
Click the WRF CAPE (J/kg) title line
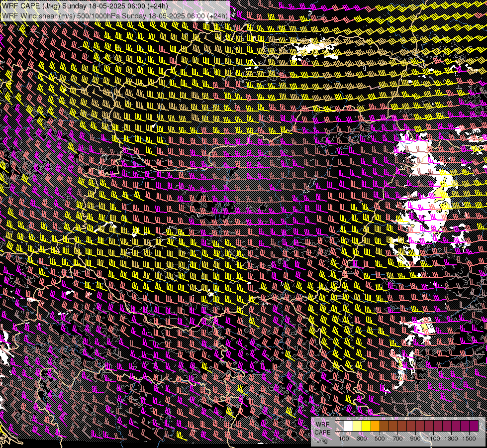tap(85, 6)
